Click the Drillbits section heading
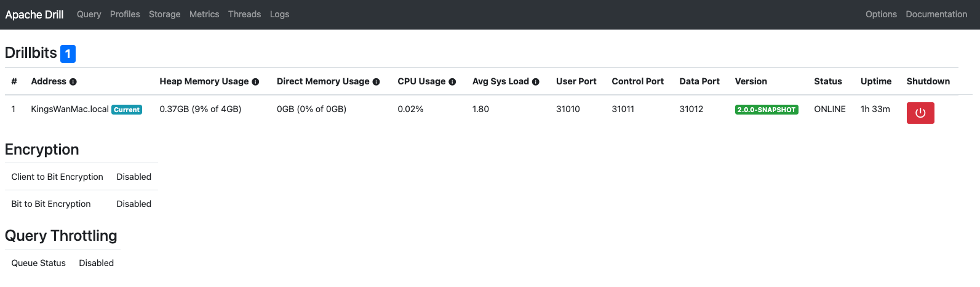This screenshot has height=287, width=980. coord(31,53)
